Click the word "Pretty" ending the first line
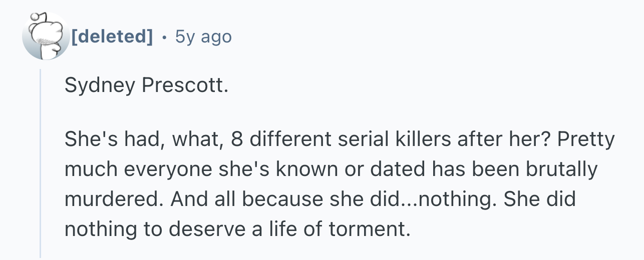This screenshot has width=644, height=260. (x=585, y=139)
